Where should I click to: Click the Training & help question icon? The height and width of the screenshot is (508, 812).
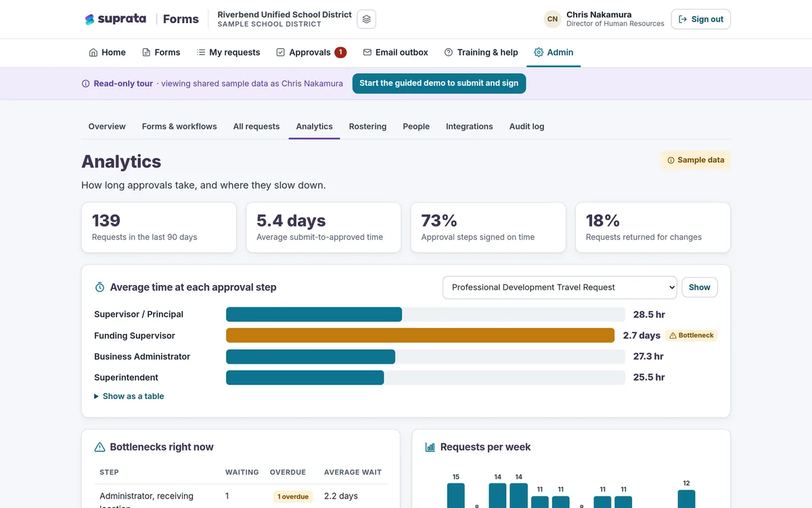[x=449, y=52]
